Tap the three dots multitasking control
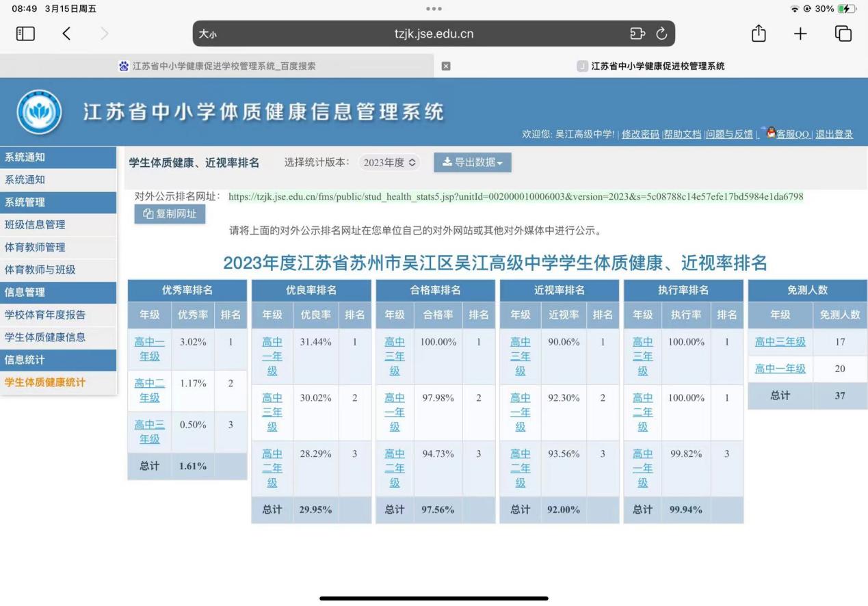This screenshot has height=606, width=868. tap(434, 9)
